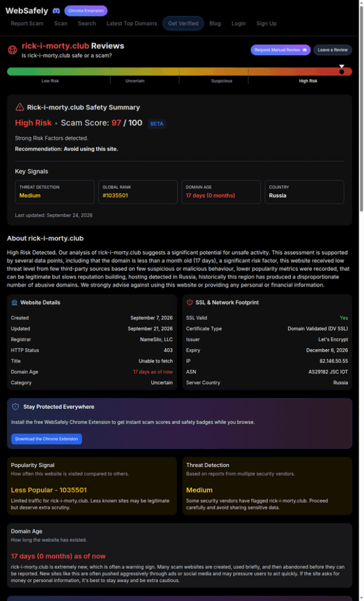Click the warning triangle in Safety Summary

[x=19, y=107]
